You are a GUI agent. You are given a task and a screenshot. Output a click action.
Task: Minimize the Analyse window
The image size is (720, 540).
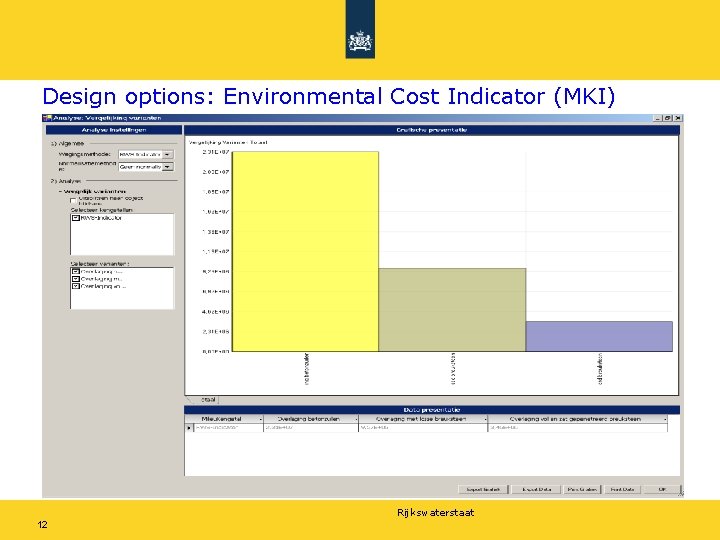pos(658,118)
